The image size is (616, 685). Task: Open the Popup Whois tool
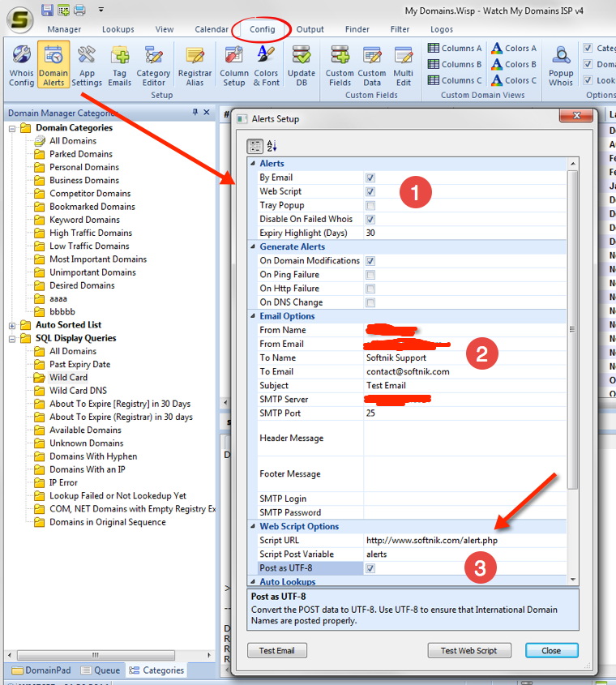561,65
